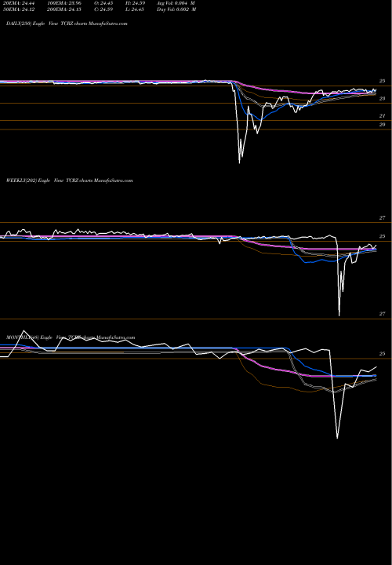The height and width of the screenshot is (565, 392).
Task: Click the Avg Vol: 0.004 M text
Action: click(x=176, y=3)
